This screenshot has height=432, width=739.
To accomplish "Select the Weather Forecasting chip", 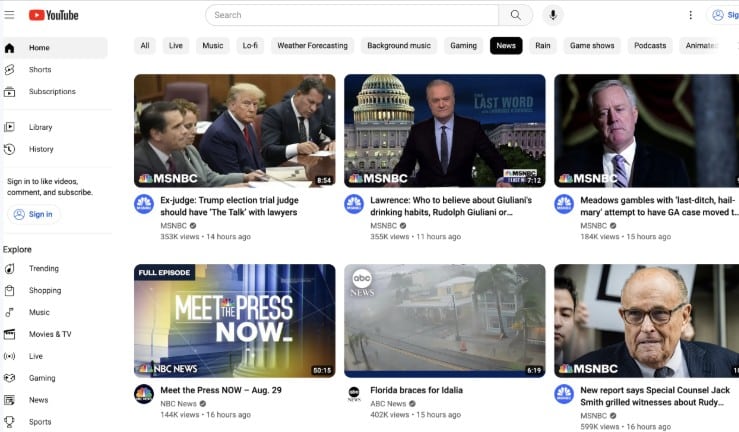I will (312, 46).
